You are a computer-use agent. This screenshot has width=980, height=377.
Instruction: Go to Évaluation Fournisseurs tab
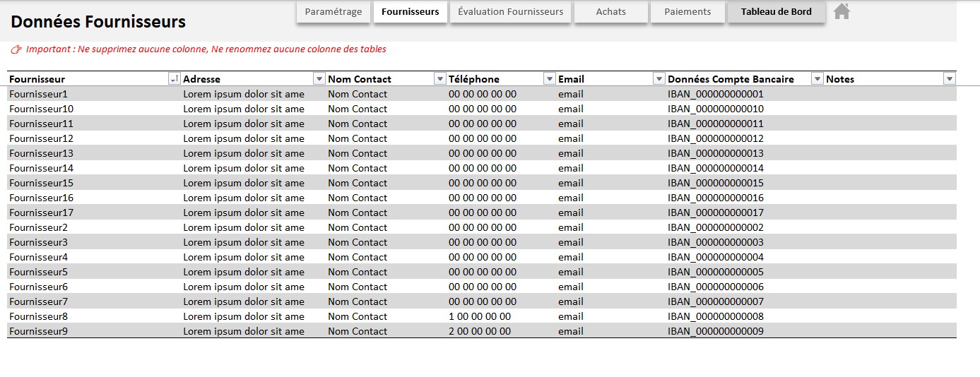click(510, 12)
